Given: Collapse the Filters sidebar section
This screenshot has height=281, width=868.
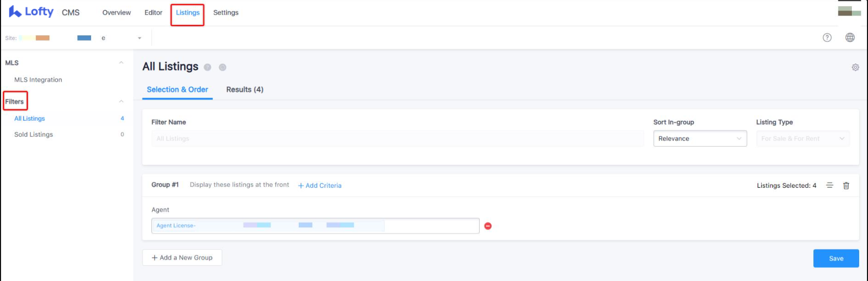Looking at the screenshot, I should tap(121, 101).
